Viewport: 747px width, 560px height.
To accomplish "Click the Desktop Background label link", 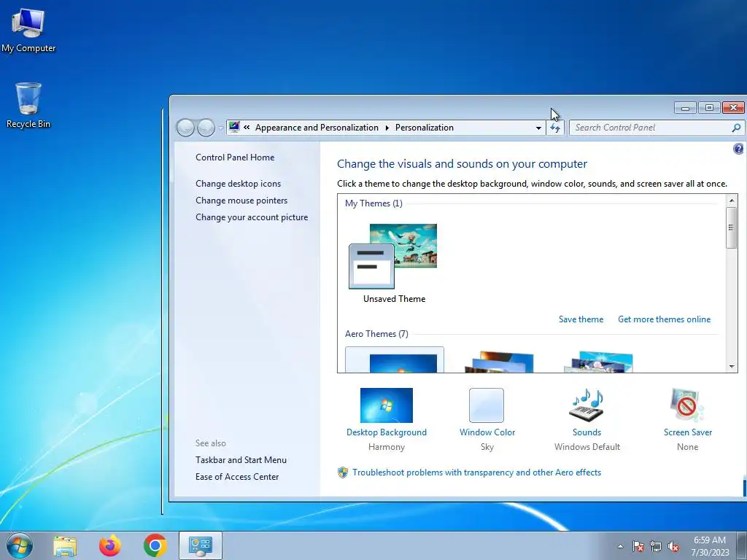I will (x=387, y=432).
